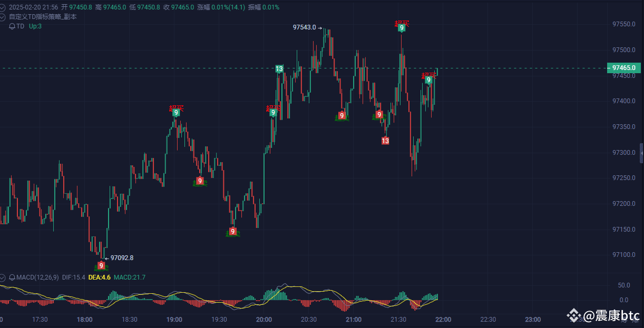Click the 收 97465.0 close price
This screenshot has width=644, height=328.
tap(179, 7)
